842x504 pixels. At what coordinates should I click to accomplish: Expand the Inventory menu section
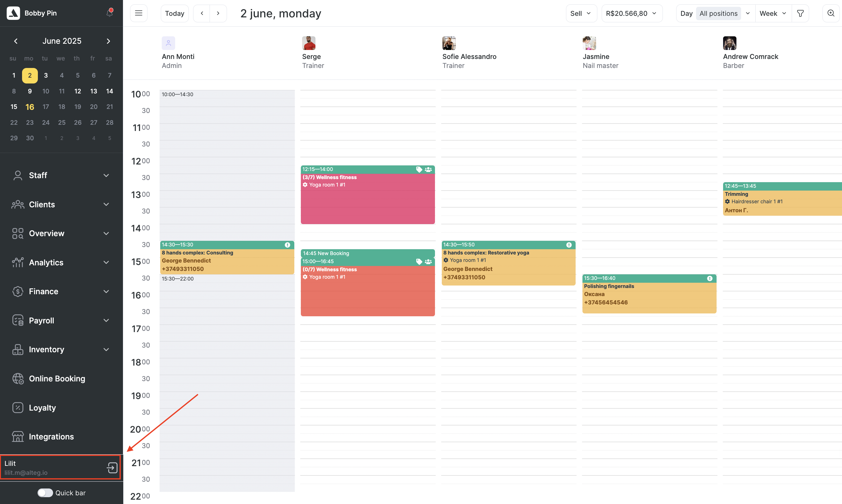click(x=106, y=349)
